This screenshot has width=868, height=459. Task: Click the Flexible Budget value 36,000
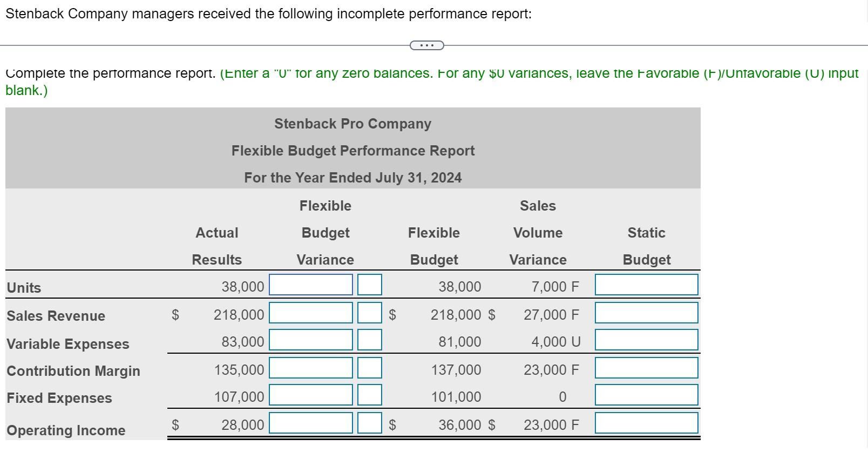[459, 424]
